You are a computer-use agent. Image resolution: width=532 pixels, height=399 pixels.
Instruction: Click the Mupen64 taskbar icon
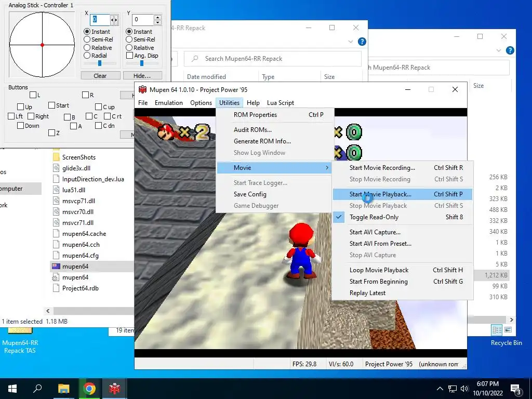114,389
